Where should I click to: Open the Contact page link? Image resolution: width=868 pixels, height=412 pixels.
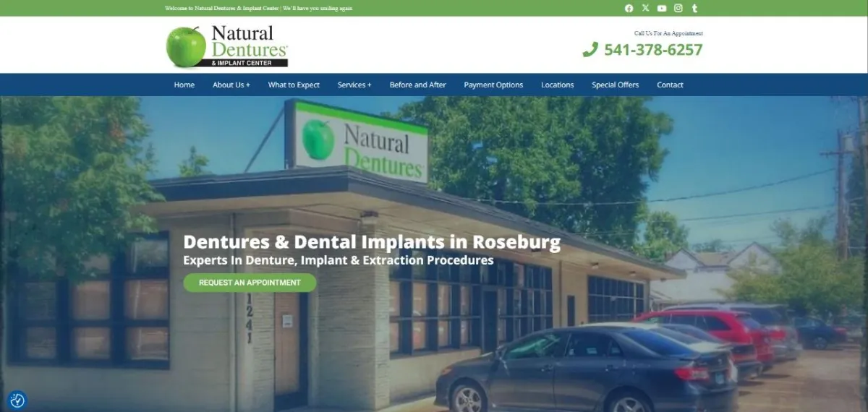(x=670, y=85)
